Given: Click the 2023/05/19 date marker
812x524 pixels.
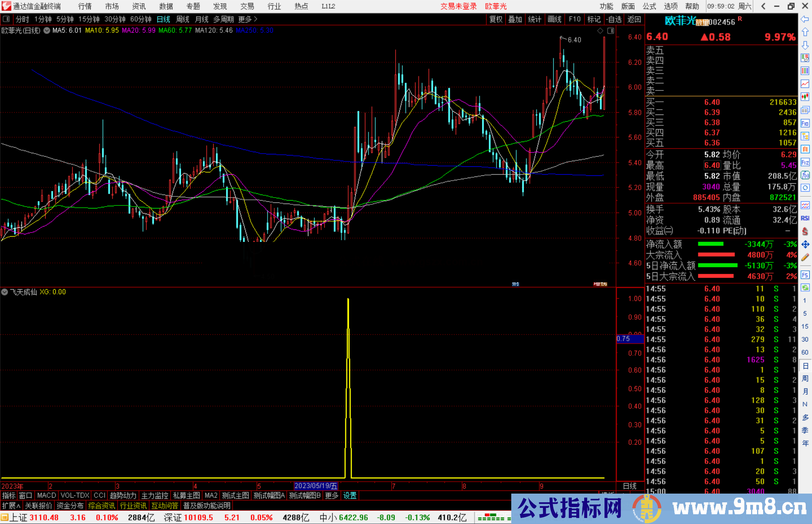Looking at the screenshot, I should coord(316,486).
